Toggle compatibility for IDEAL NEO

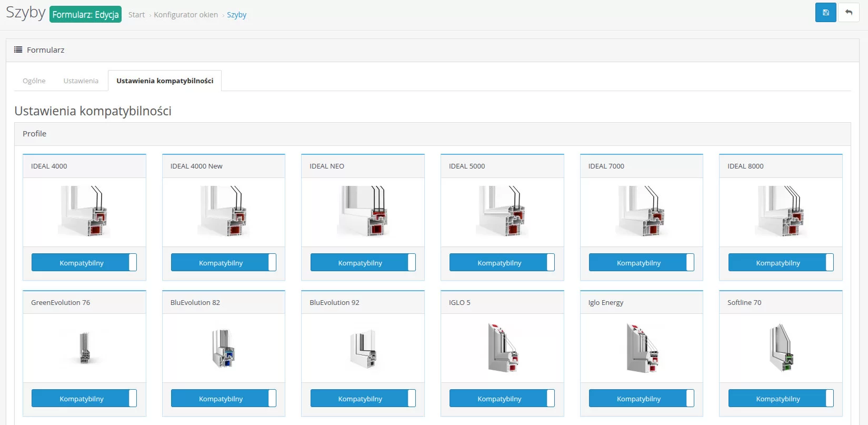[363, 262]
